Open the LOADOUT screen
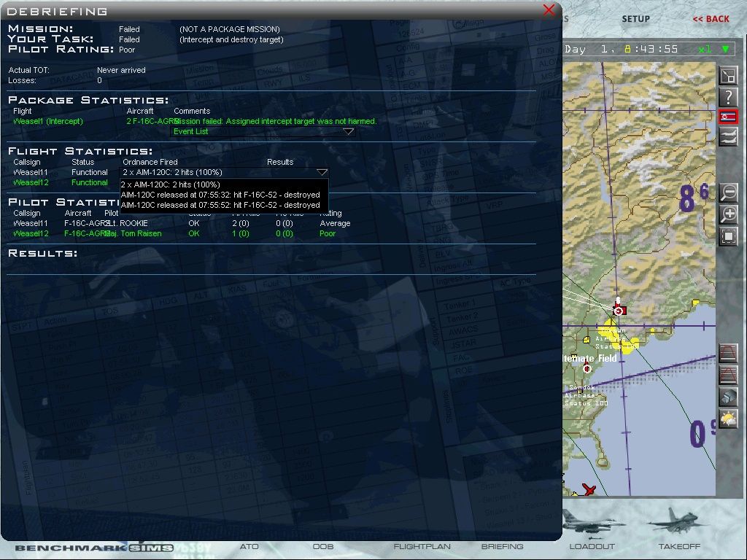Screen dimensions: 747x560 tap(592, 546)
